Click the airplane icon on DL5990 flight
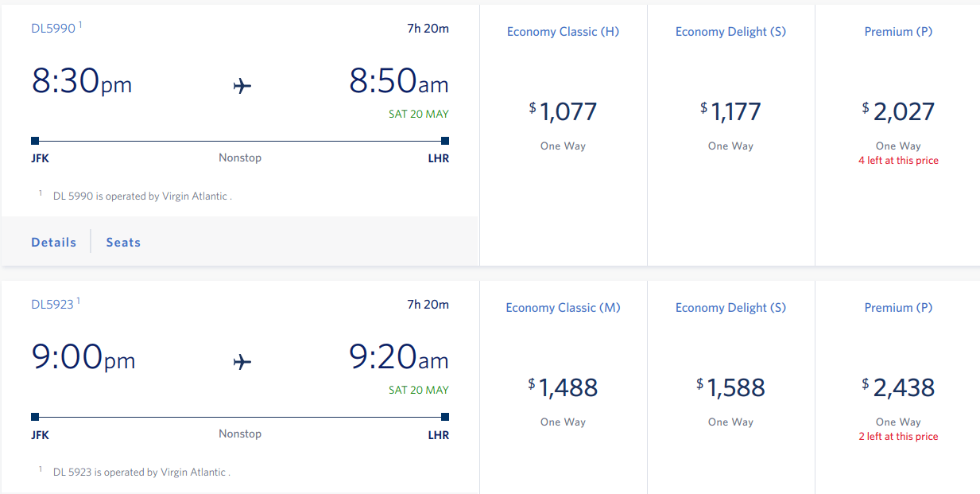Screen dimensions: 980x494 point(242,86)
